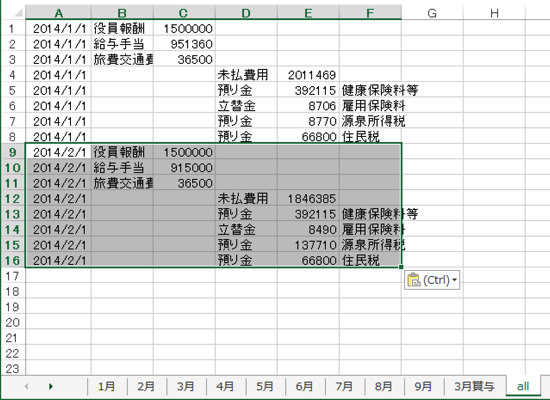Select row 1 header
This screenshot has height=400, width=550.
(13, 28)
